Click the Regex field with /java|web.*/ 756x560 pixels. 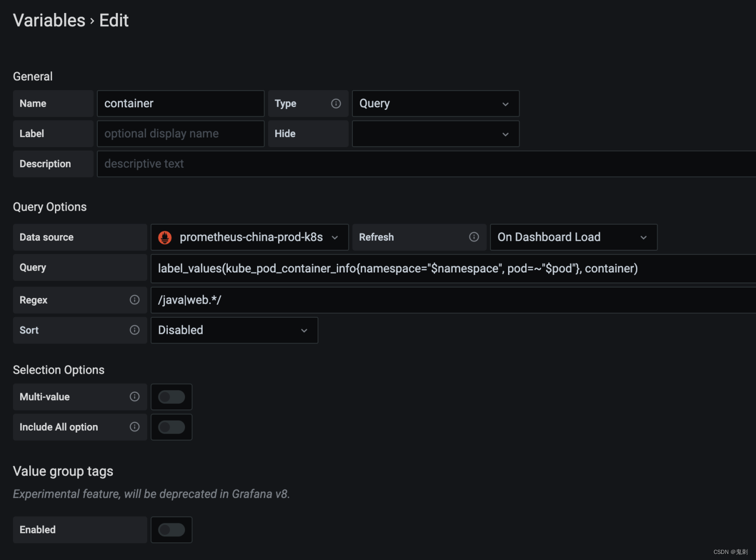click(x=453, y=300)
